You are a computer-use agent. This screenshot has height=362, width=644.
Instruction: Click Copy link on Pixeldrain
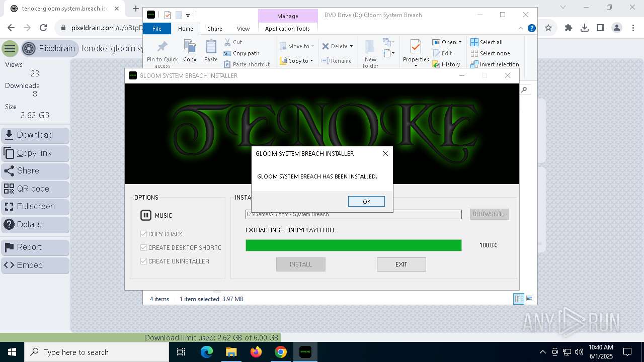coord(35,153)
